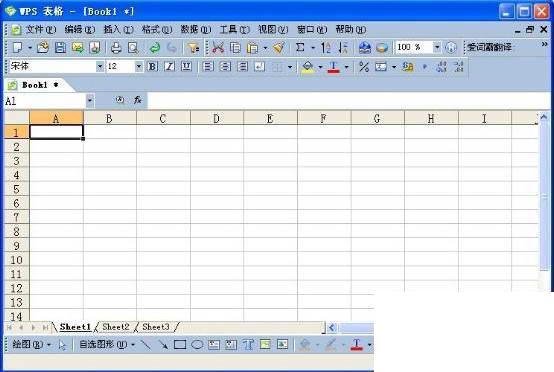Select the Rectangle drawing tool
This screenshot has width=554, height=372.
coord(180,344)
